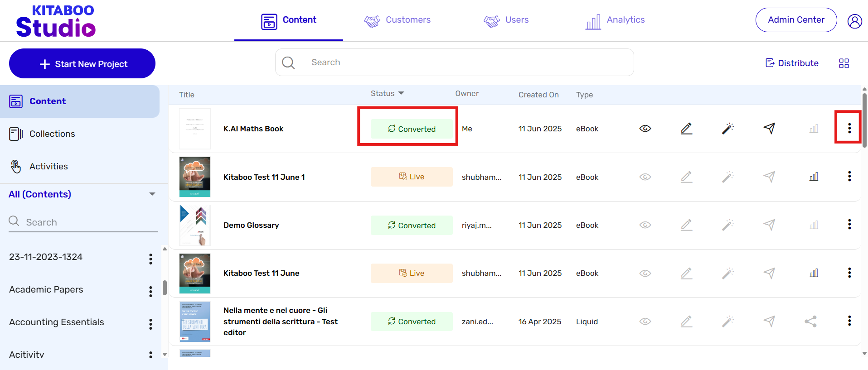Click the KITABOO Studio logo
868x370 pixels.
pos(56,21)
